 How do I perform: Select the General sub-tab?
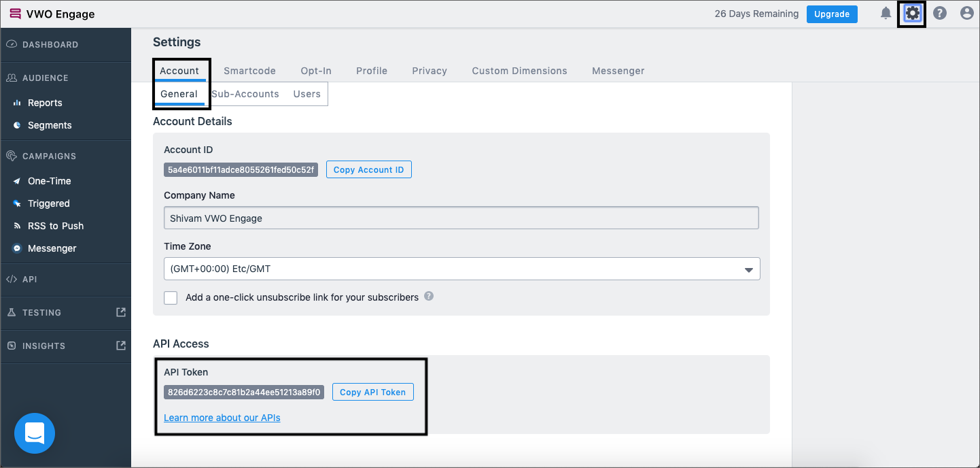tap(179, 94)
